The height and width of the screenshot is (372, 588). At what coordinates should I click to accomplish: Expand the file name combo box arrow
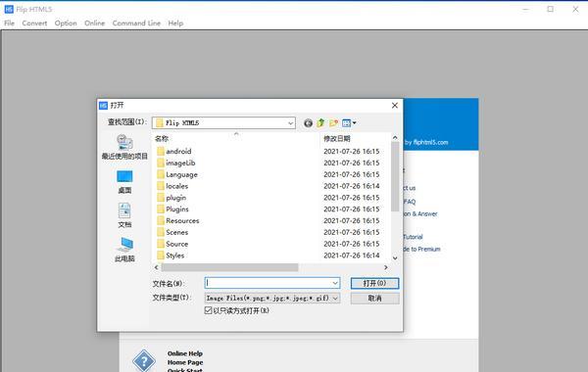coord(335,283)
